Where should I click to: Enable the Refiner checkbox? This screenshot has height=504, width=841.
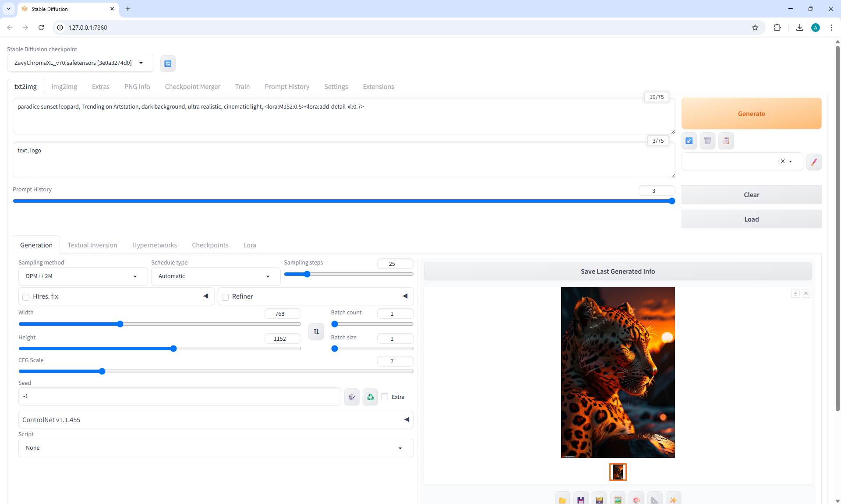point(226,297)
